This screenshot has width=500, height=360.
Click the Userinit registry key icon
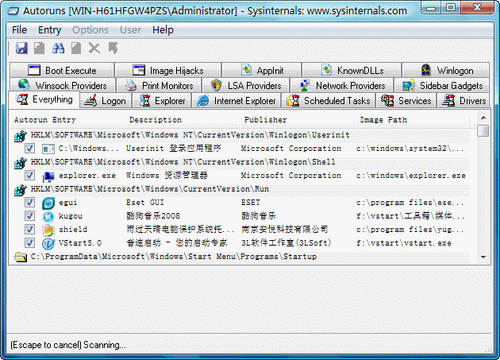pyautogui.click(x=20, y=136)
